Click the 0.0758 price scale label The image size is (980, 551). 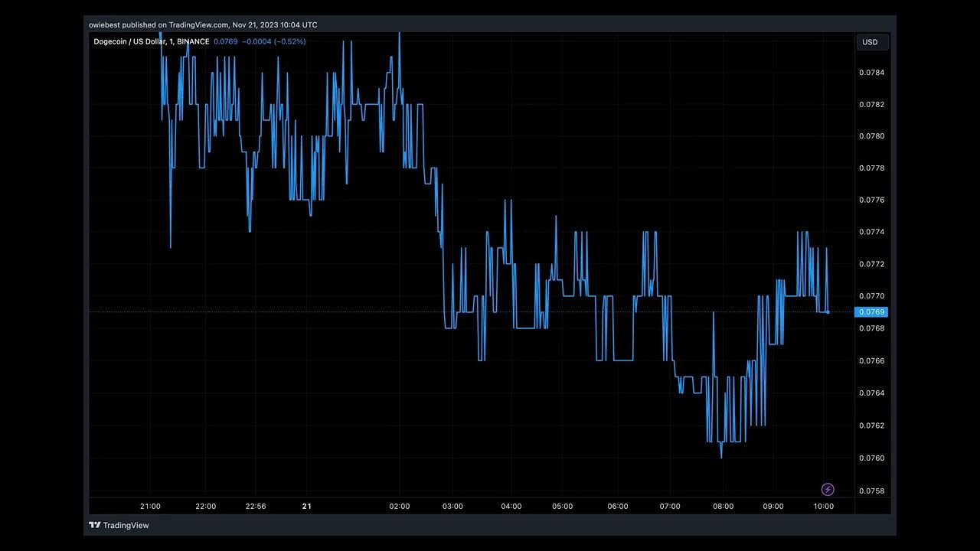coord(871,491)
